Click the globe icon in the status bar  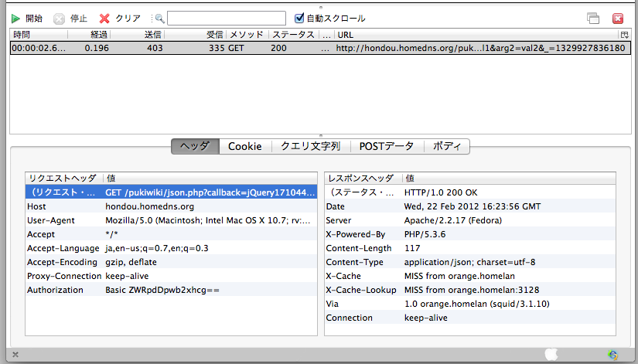pos(613,355)
